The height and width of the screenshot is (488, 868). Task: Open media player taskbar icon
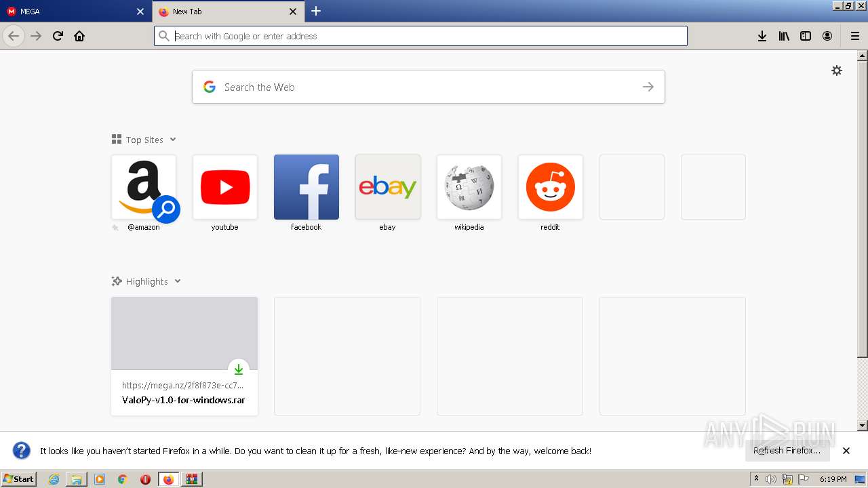tap(100, 479)
